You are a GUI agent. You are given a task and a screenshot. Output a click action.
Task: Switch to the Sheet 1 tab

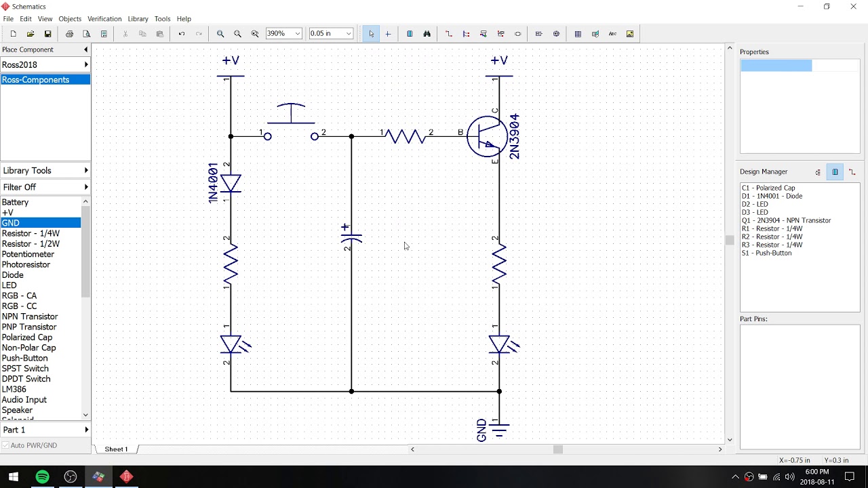coord(116,449)
